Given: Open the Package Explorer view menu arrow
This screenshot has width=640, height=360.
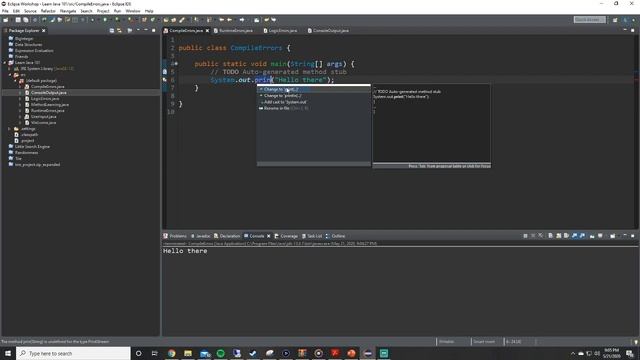Looking at the screenshot, I should [138, 31].
